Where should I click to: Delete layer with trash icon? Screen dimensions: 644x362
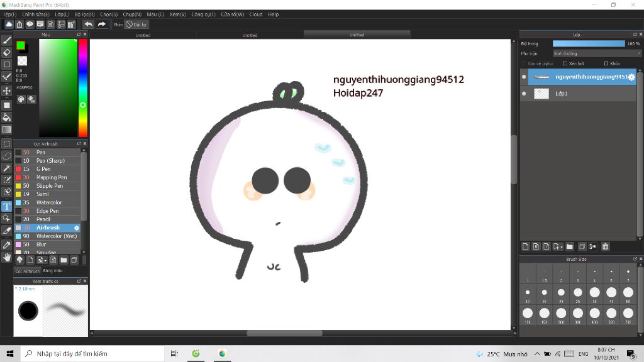click(606, 246)
